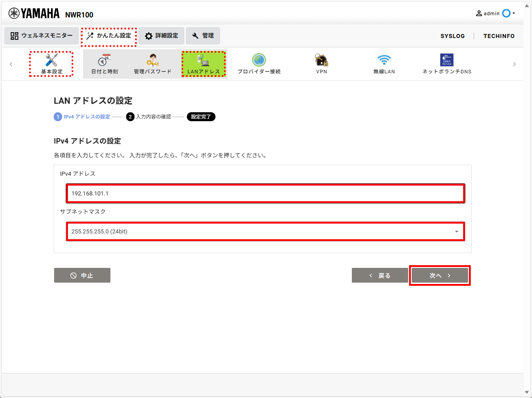
Task: Click the YAMAHA logo
Action: 34,13
